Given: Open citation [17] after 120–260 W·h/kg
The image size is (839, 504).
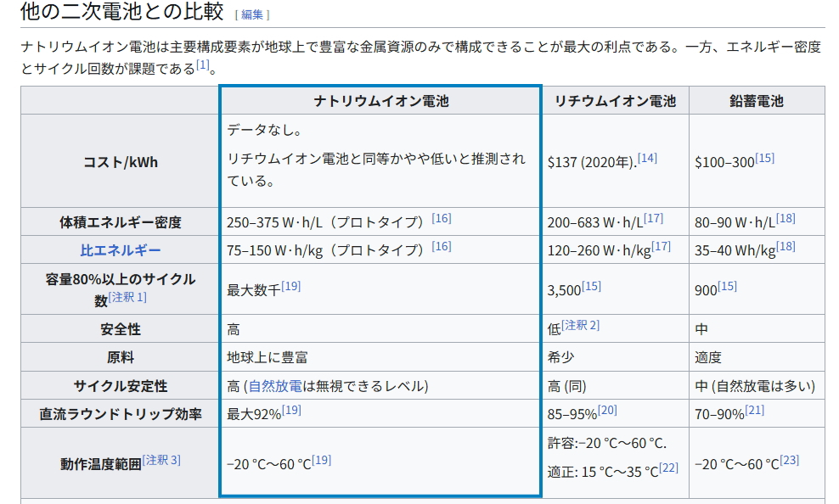Looking at the screenshot, I should (x=660, y=246).
